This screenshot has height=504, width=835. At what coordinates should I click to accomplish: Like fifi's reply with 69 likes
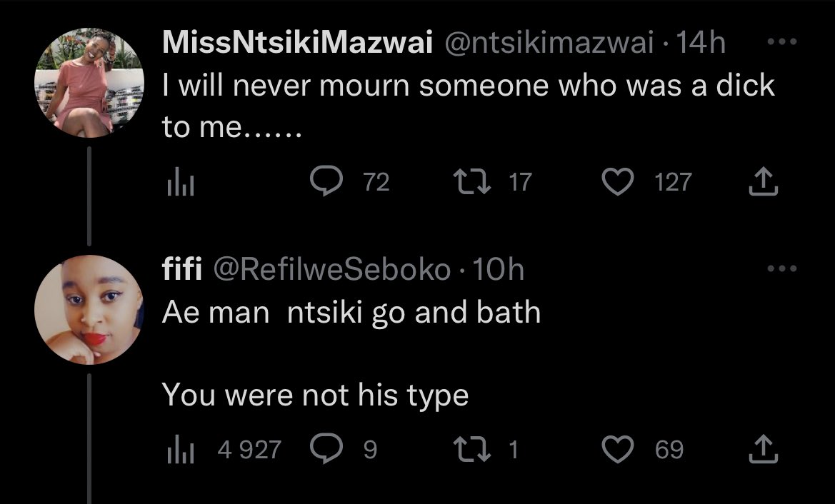618,448
